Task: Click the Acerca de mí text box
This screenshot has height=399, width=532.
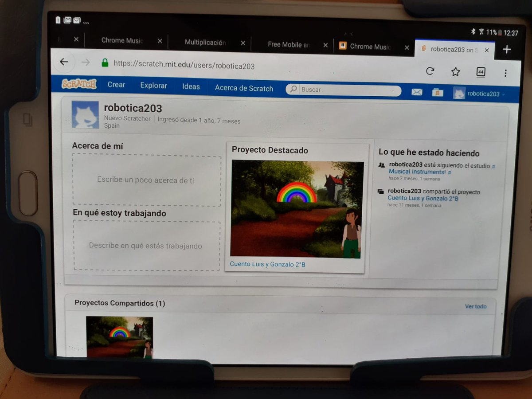Action: coord(146,180)
